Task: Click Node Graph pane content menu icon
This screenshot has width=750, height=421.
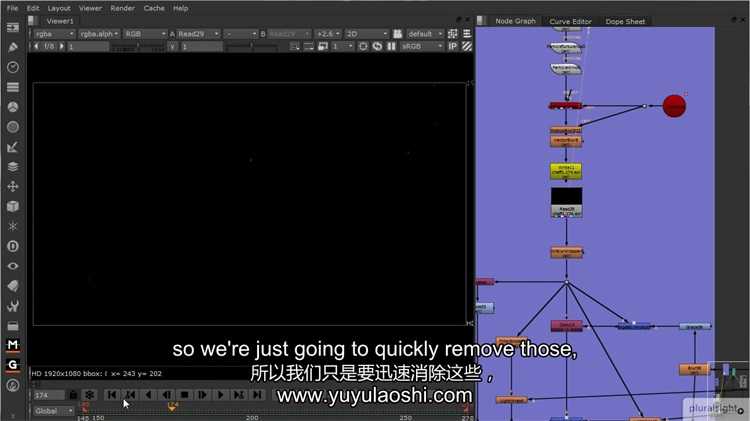Action: click(482, 21)
